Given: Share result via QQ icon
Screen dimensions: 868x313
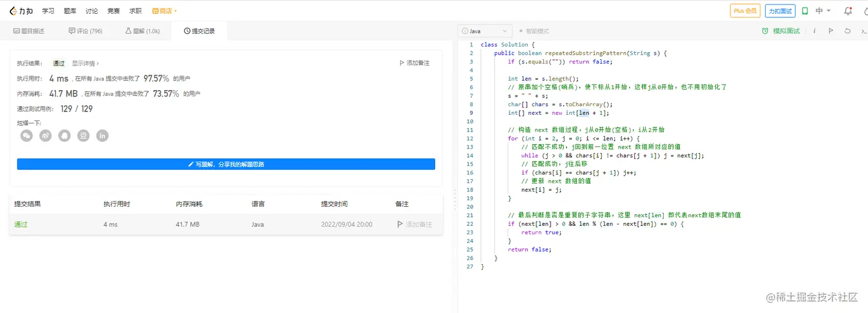Looking at the screenshot, I should point(64,136).
